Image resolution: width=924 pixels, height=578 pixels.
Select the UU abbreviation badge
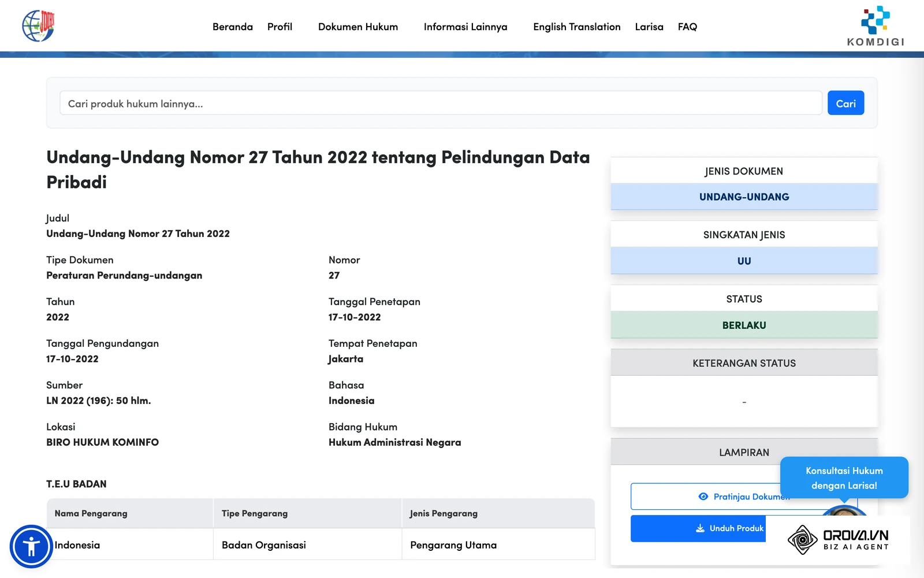click(744, 261)
